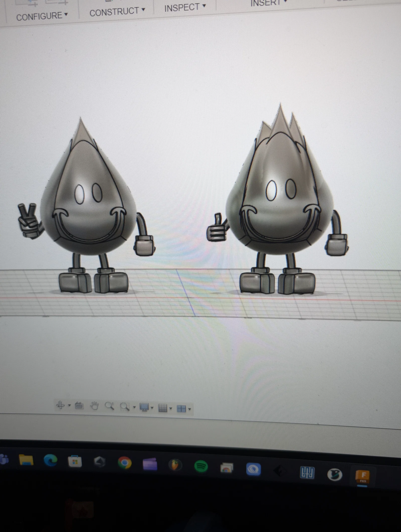Open FL Studio from the taskbar
The height and width of the screenshot is (532, 401).
(x=175, y=465)
